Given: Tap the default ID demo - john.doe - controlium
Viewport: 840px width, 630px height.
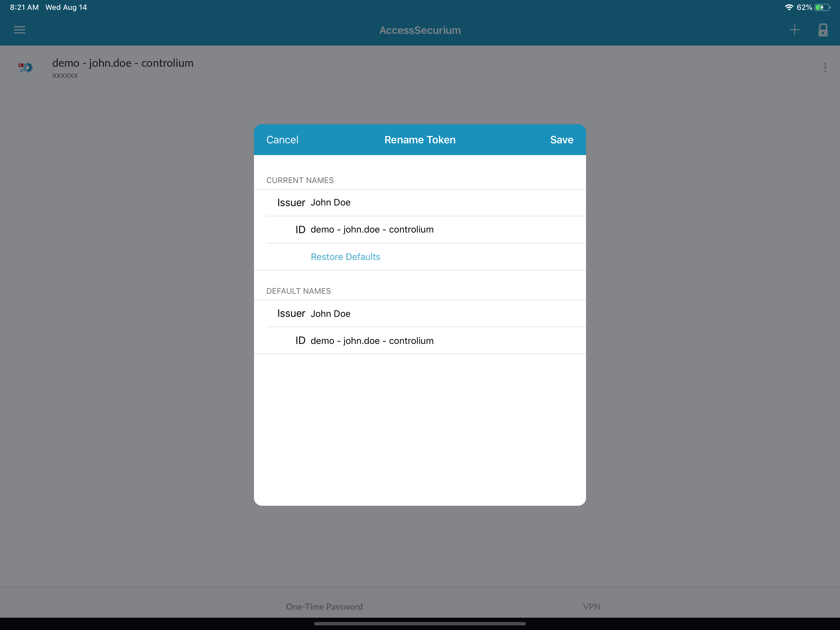Looking at the screenshot, I should (372, 341).
